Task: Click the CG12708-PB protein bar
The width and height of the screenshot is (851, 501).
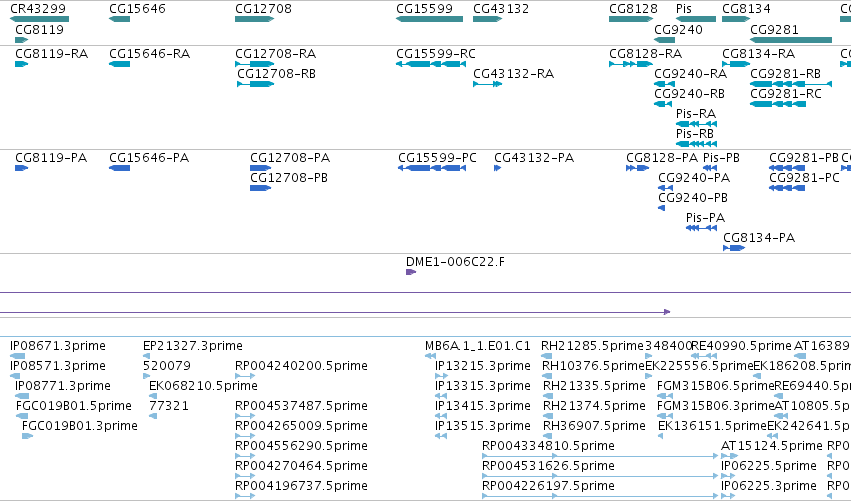Action: 261,188
